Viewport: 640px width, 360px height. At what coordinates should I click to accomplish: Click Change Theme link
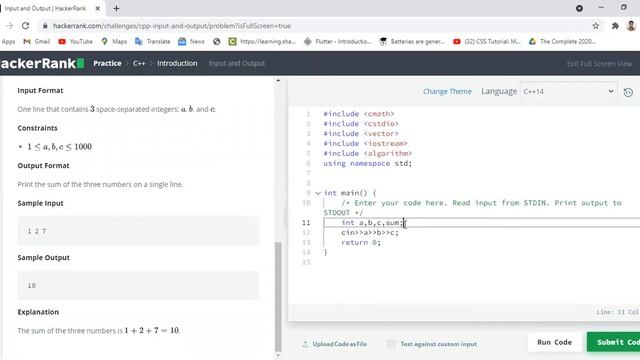tap(447, 91)
